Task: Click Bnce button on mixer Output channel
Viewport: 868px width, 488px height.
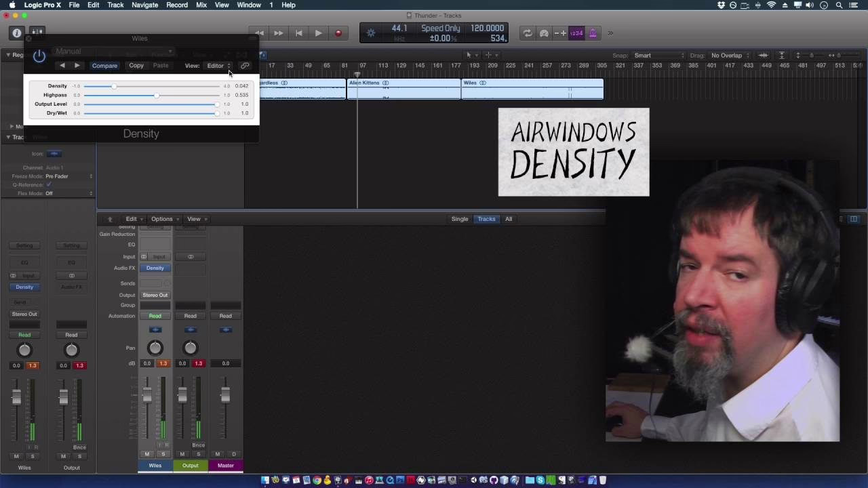Action: [x=198, y=445]
